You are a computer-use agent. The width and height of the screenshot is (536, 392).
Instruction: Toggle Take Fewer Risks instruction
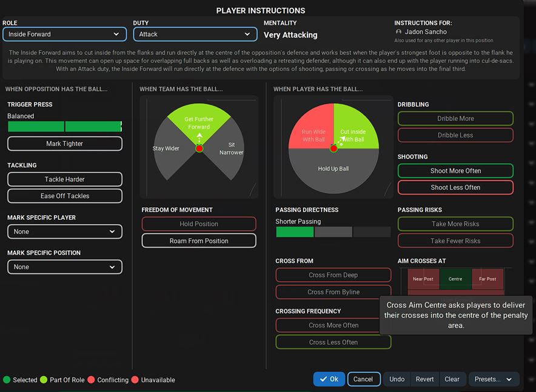456,241
